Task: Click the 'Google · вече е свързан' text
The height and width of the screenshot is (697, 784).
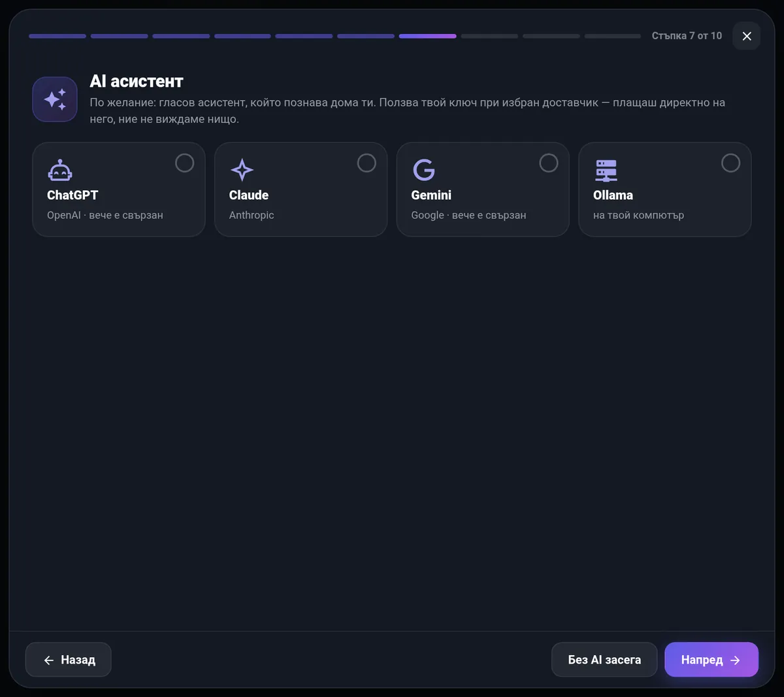Action: 468,215
